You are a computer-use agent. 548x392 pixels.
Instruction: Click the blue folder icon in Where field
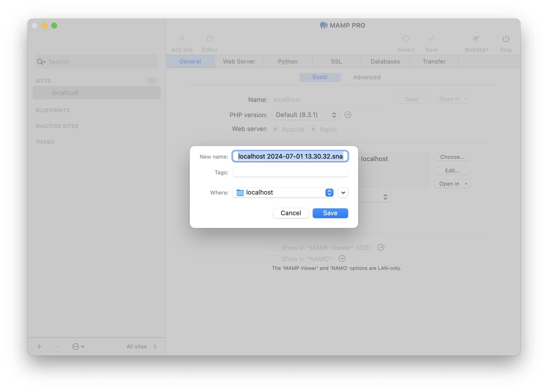[240, 193]
